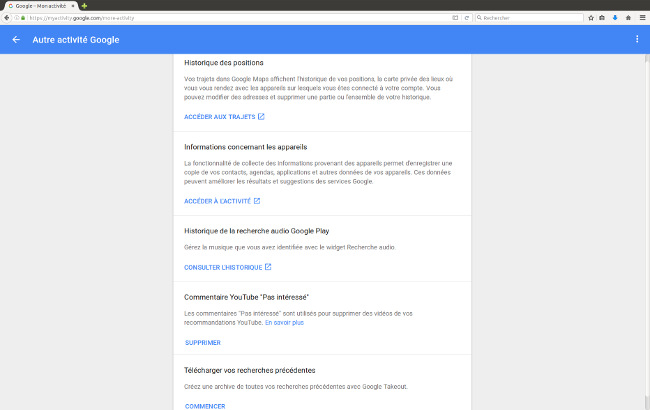Screen dimensions: 650x410
Task: Toggle reader view icon in the address bar
Action: pos(455,17)
